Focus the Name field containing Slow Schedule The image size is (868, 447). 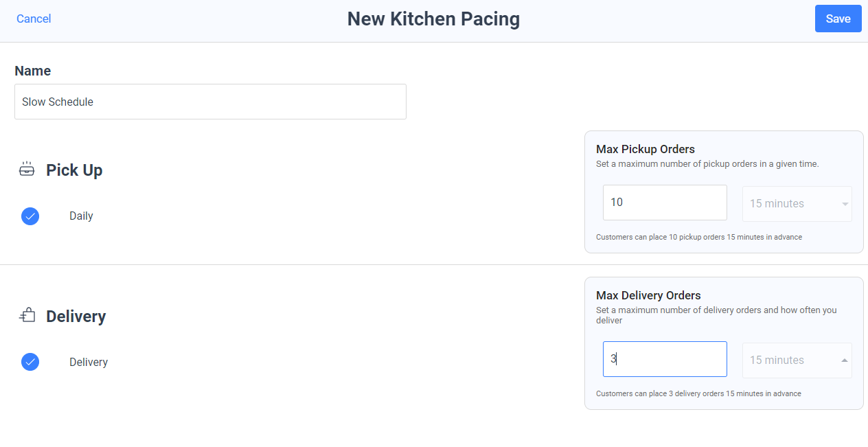(210, 102)
